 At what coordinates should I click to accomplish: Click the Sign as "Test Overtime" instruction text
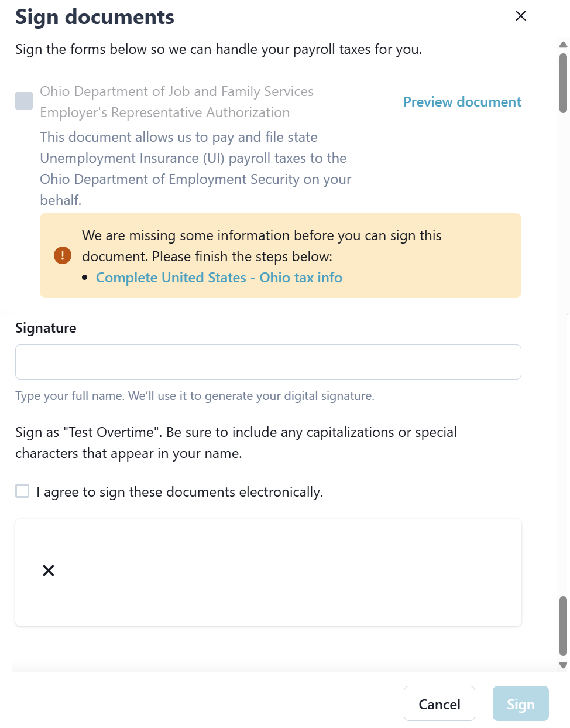click(x=236, y=443)
